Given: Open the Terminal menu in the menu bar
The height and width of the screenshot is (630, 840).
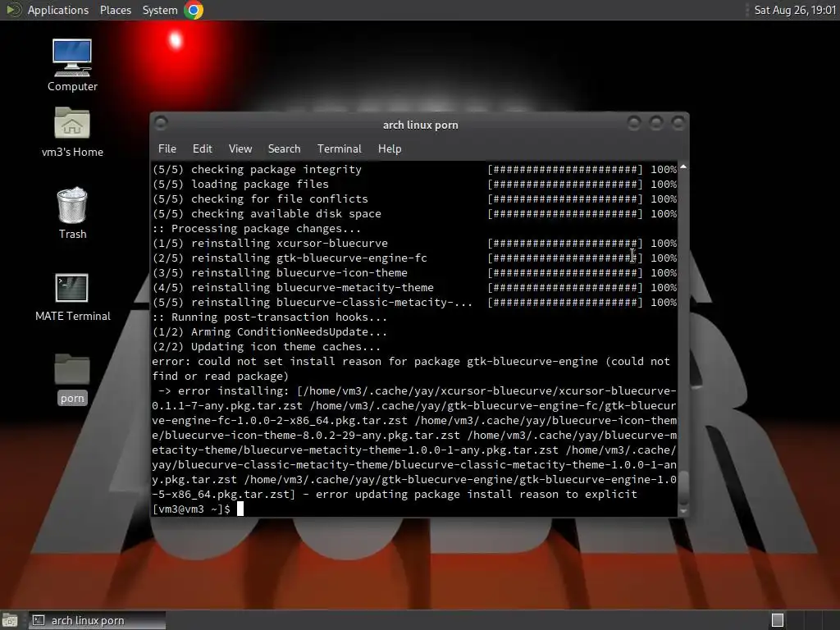Looking at the screenshot, I should coord(339,148).
